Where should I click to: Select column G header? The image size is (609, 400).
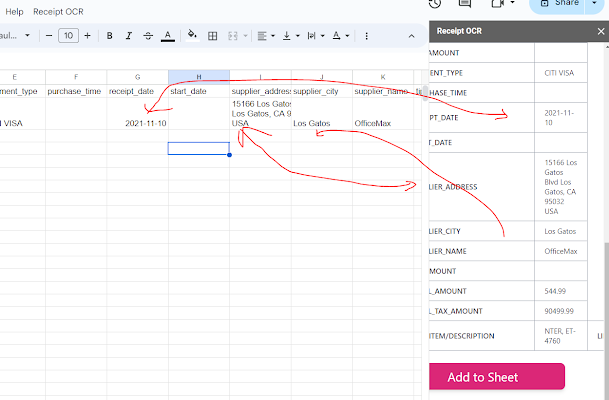click(x=137, y=77)
